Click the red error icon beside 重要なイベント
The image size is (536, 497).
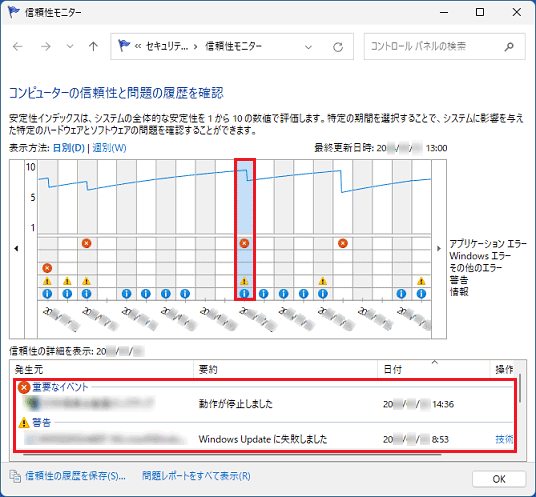(x=24, y=388)
